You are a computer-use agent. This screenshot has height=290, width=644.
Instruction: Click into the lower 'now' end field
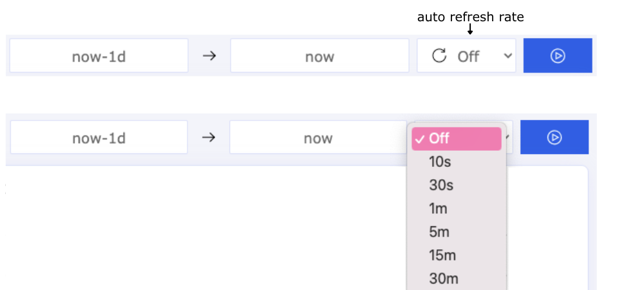tap(318, 137)
